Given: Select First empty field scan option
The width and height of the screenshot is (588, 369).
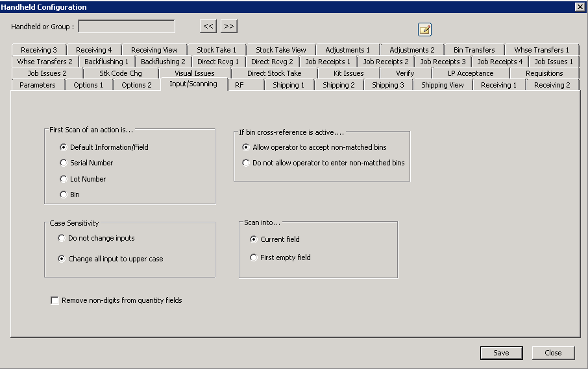Looking at the screenshot, I should [254, 257].
